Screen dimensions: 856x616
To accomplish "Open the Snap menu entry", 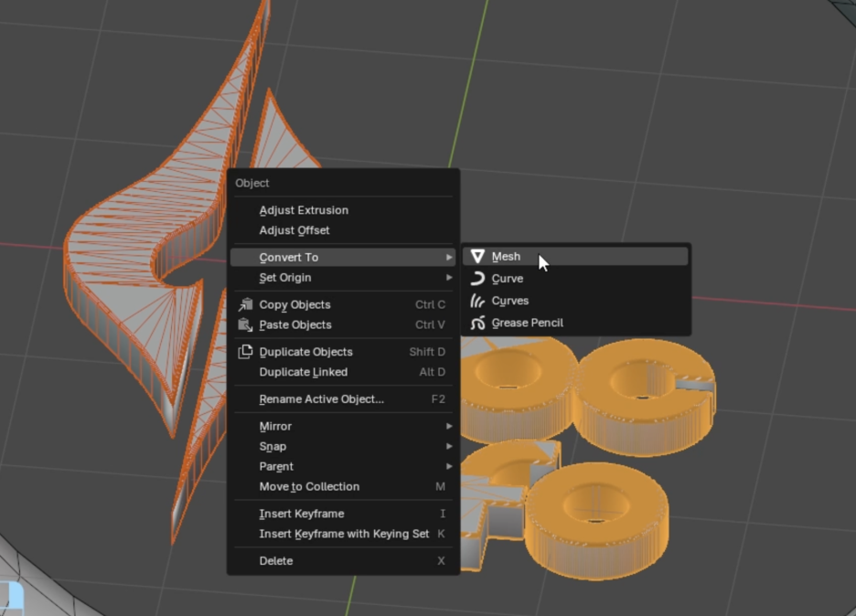I will [x=343, y=446].
